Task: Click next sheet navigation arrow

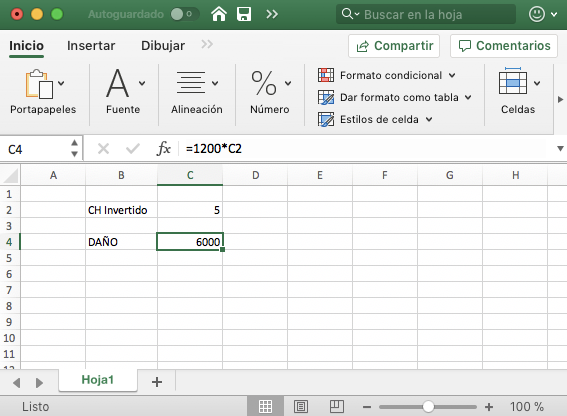Action: [x=39, y=382]
